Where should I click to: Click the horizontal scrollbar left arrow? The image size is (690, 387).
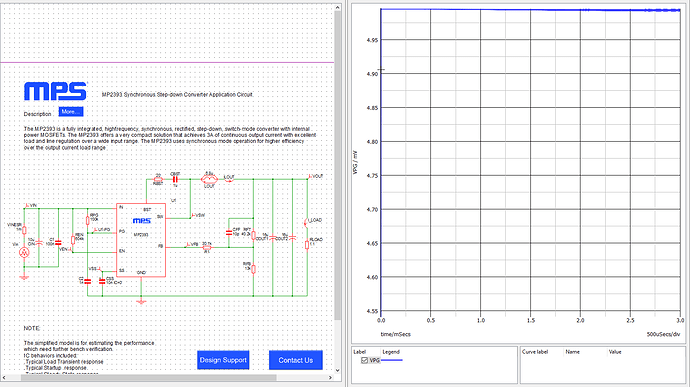pyautogui.click(x=4, y=378)
